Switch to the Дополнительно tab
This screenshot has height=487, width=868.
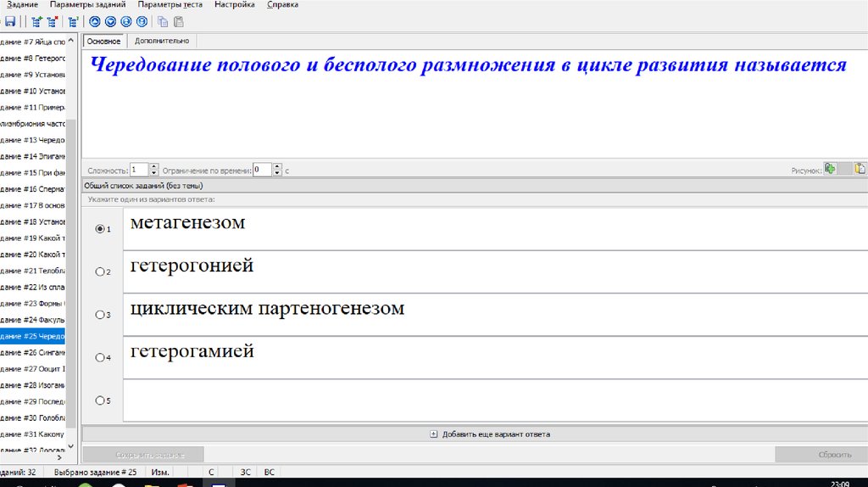pos(161,41)
